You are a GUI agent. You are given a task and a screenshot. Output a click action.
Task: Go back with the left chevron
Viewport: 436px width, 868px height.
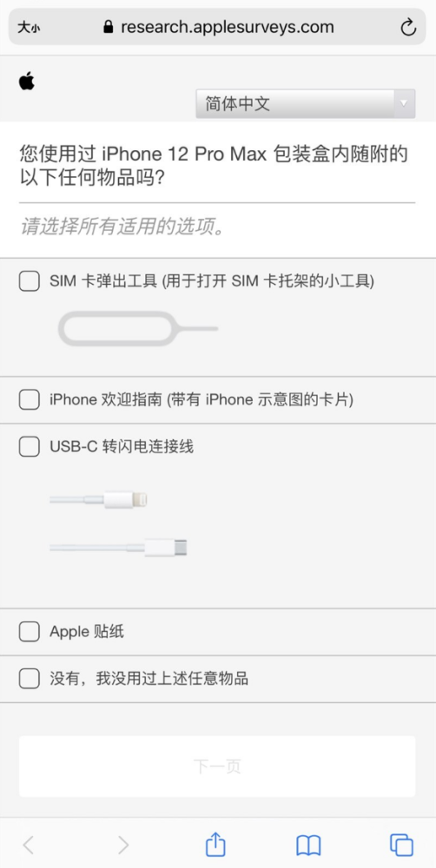[x=29, y=845]
